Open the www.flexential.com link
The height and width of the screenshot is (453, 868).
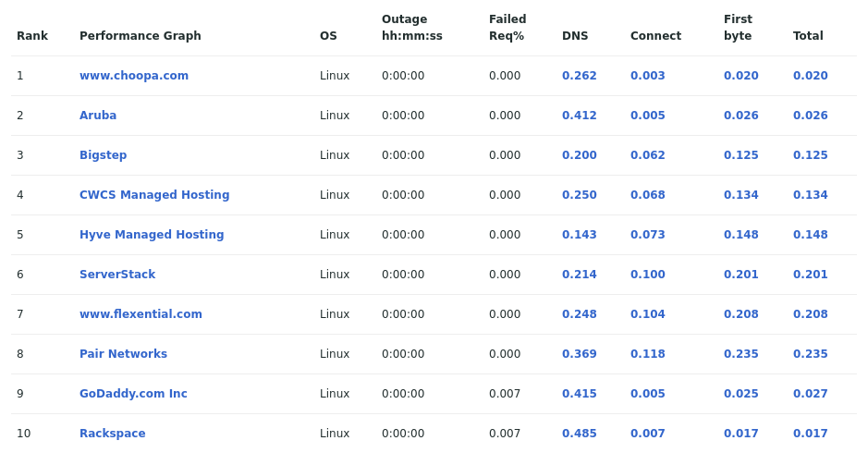pyautogui.click(x=141, y=314)
